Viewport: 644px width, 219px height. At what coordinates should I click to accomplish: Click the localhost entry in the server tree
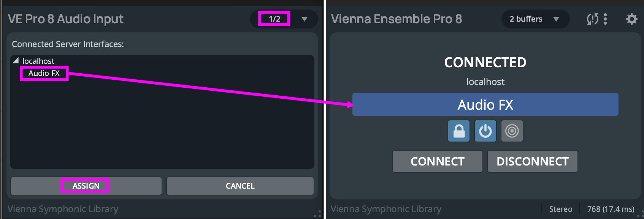pos(38,61)
